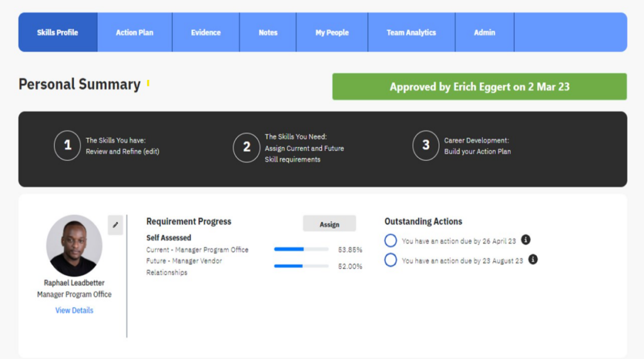Image resolution: width=644 pixels, height=359 pixels.
Task: Click info icon for 26 April 23 action
Action: point(526,240)
